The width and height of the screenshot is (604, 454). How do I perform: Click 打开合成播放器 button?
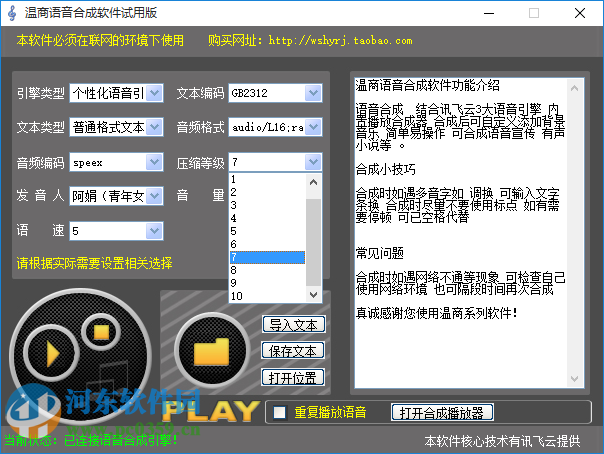[x=442, y=413]
